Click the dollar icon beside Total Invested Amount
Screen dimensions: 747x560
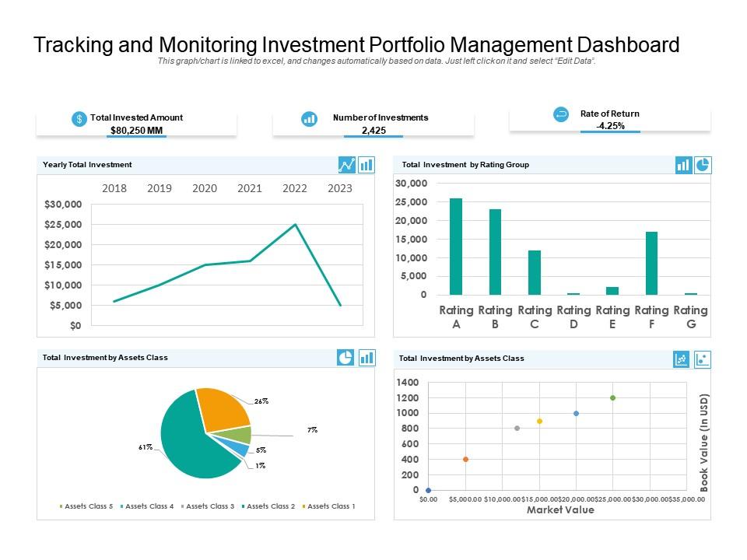[x=79, y=118]
